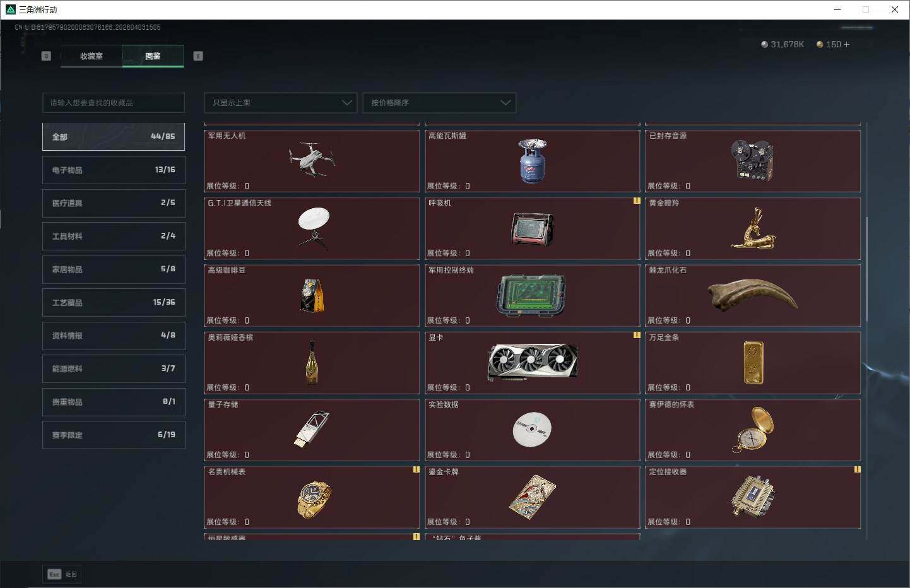Select the 定位接收器 receiver device image
The image size is (910, 588).
pos(753,497)
